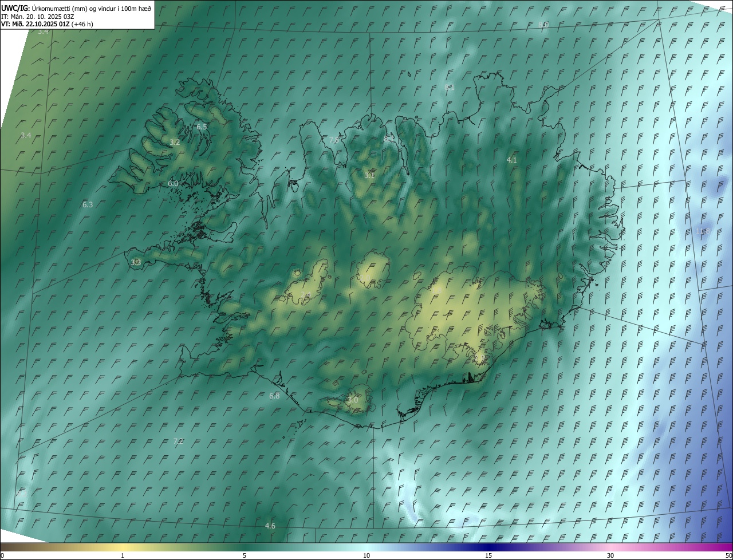
Task: Click the 6.8 value off the south coast
Action: [274, 396]
